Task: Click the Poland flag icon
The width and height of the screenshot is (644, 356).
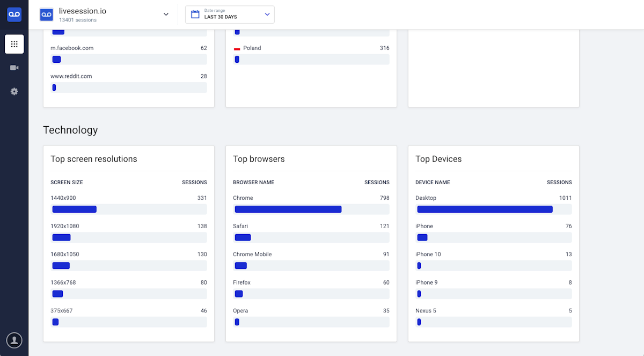Action: [x=237, y=48]
